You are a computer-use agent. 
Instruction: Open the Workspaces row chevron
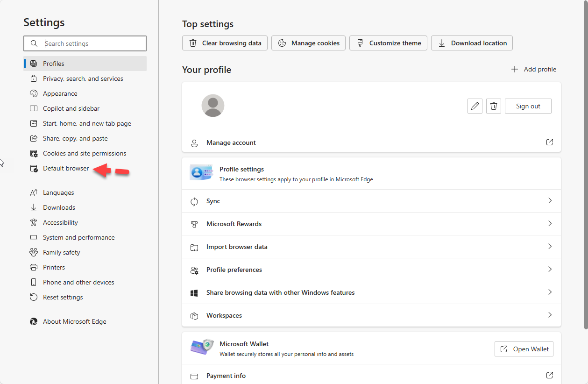point(550,315)
